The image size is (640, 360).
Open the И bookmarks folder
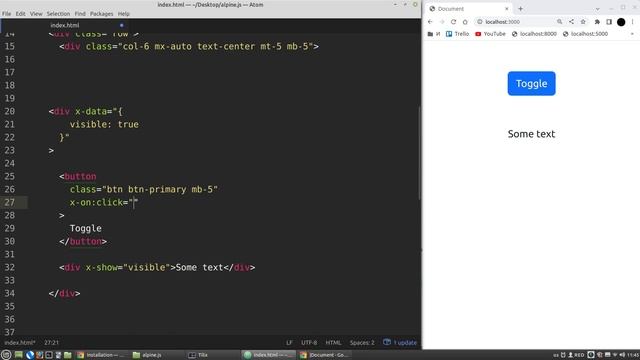tap(434, 34)
